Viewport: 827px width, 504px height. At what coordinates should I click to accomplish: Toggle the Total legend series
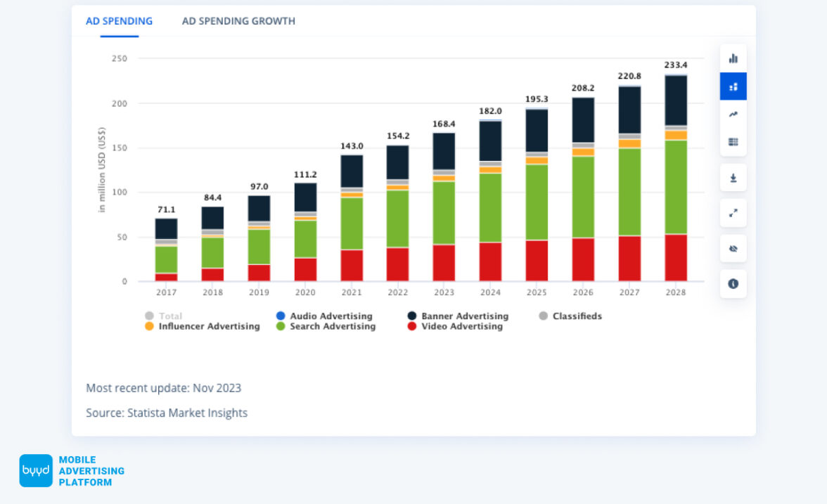[163, 316]
